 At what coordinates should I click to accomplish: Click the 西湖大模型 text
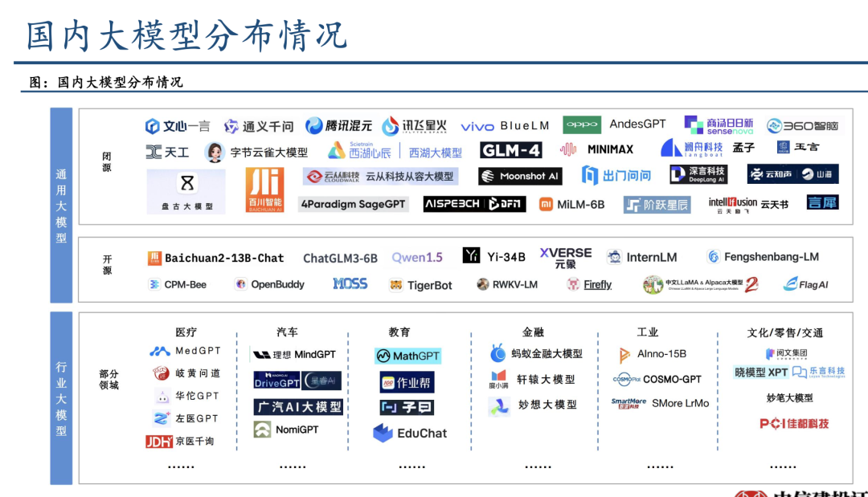[x=435, y=152]
